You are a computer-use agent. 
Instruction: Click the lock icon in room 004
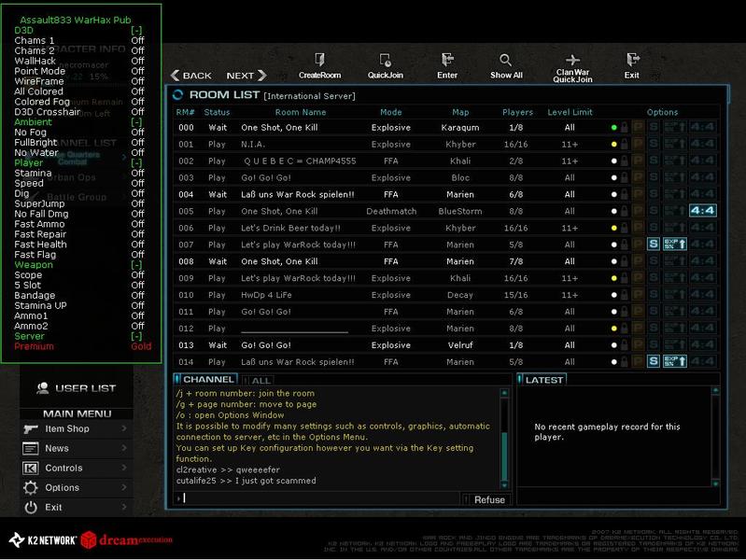[624, 194]
